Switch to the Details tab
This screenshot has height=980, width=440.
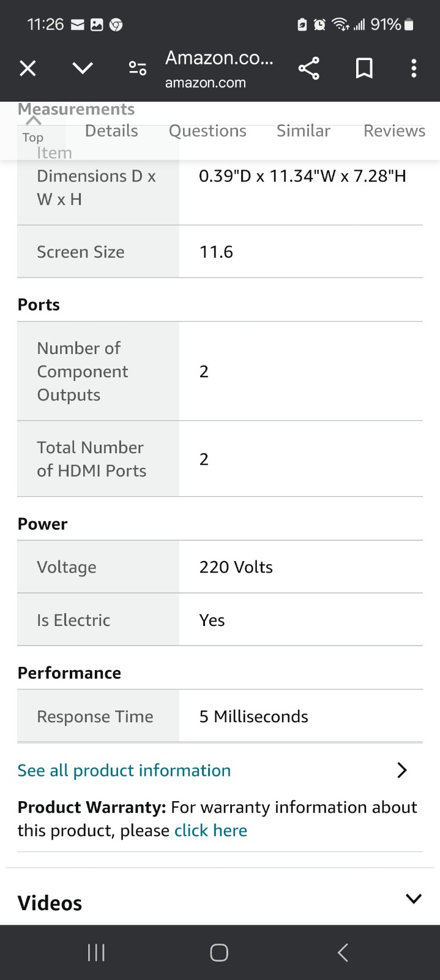point(111,130)
